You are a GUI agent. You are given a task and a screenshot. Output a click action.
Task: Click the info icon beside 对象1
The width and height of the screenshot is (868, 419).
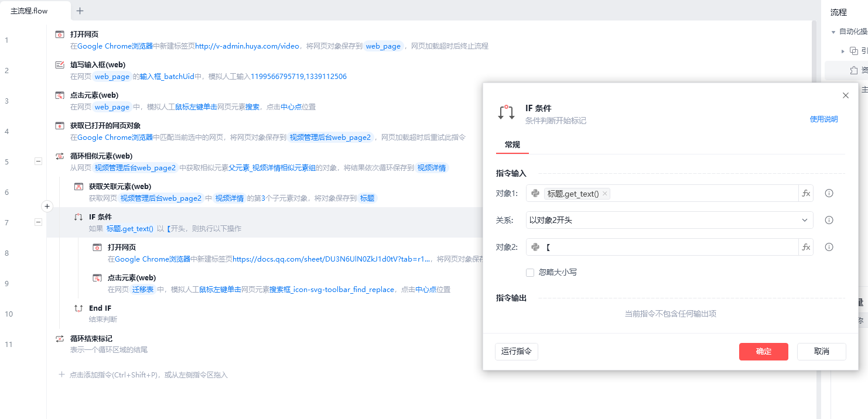pos(829,194)
